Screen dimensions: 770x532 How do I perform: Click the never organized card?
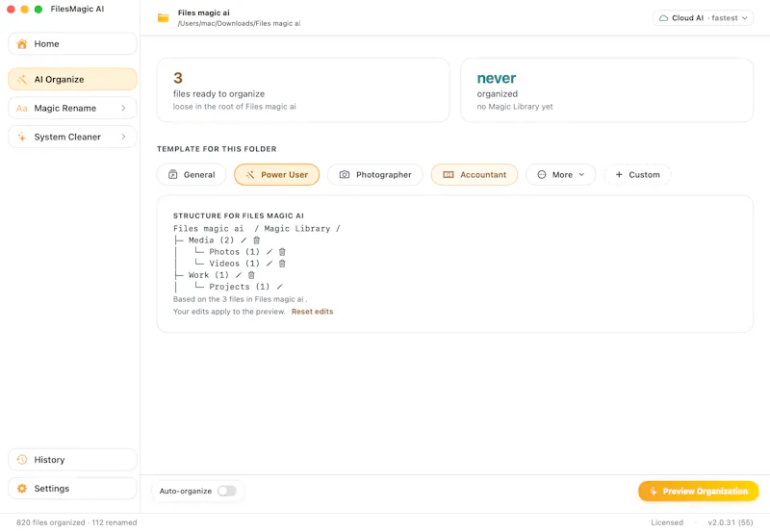tap(607, 90)
